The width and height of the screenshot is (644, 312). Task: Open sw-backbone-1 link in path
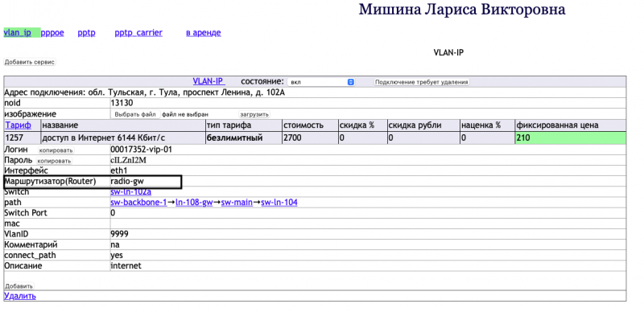pos(138,203)
